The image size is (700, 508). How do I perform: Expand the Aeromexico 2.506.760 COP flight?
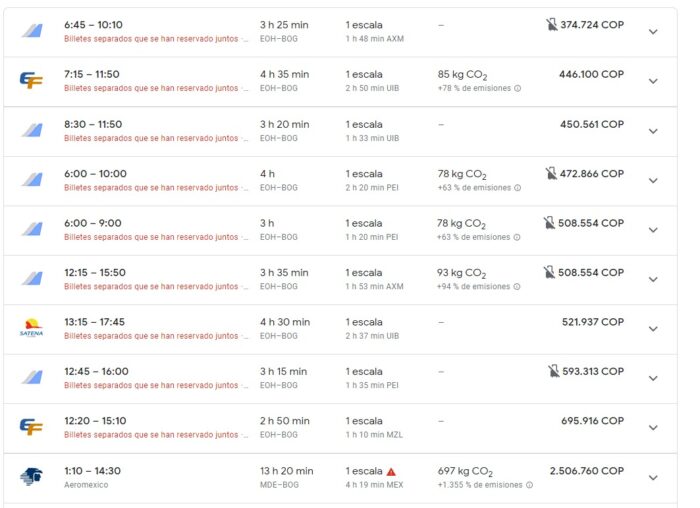point(653,477)
